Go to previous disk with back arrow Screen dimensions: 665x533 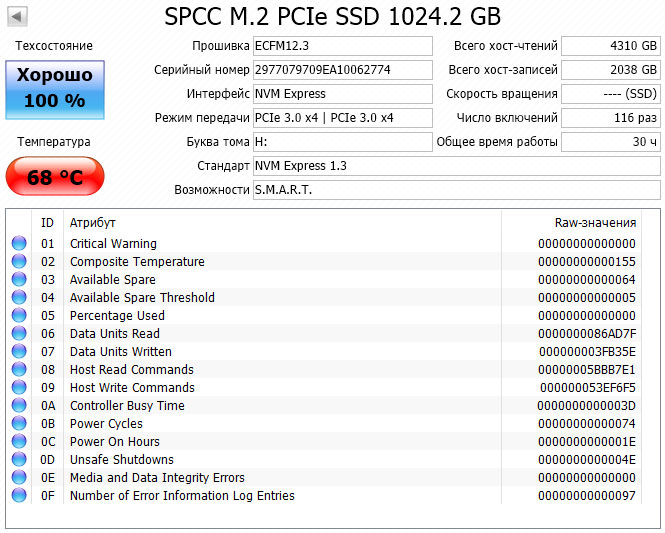17,17
